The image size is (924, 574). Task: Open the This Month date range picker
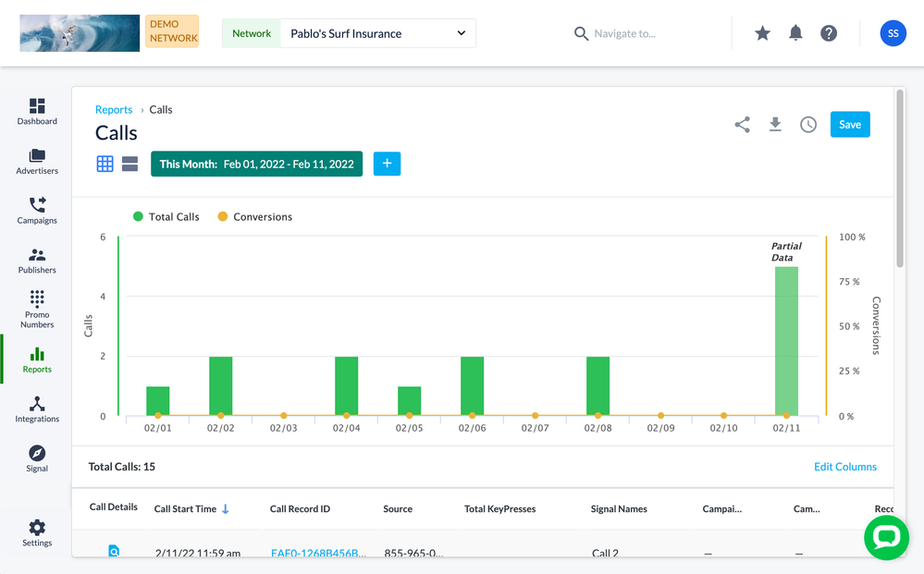pos(256,164)
